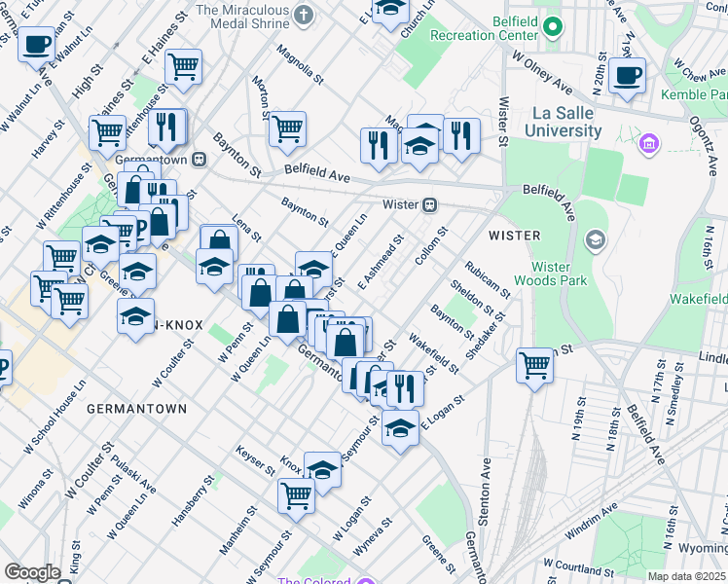Click the Wister Woods Park pin
728x584 pixels.
pyautogui.click(x=594, y=239)
